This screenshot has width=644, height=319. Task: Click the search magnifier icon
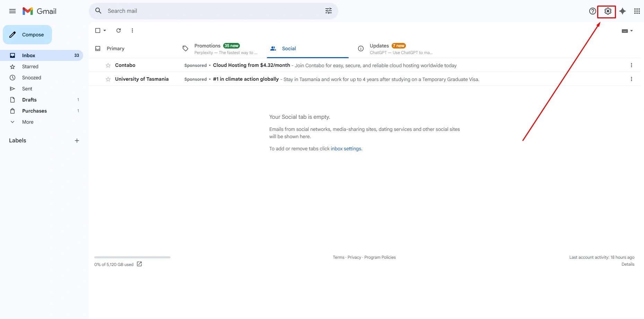point(98,11)
